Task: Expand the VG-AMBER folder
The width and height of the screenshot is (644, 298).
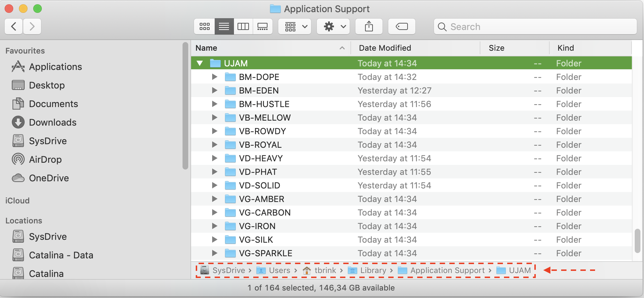Action: click(x=214, y=199)
